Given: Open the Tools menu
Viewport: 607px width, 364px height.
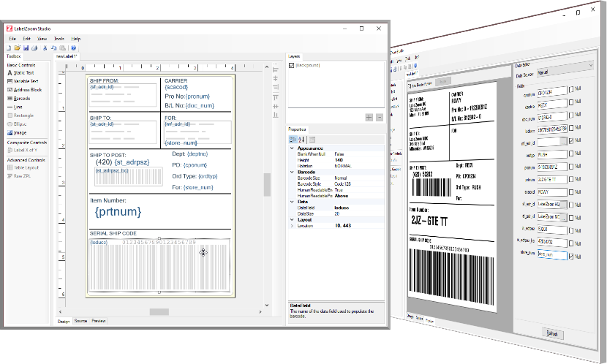Looking at the screenshot, I should pos(59,39).
